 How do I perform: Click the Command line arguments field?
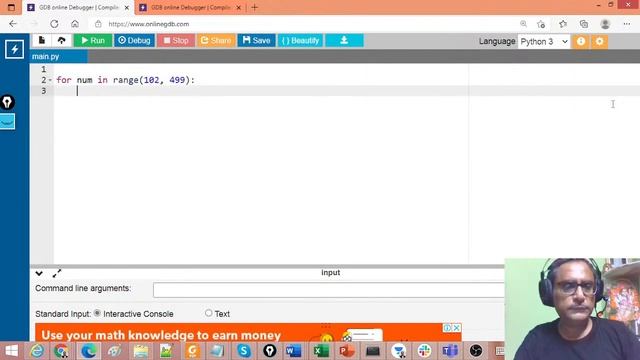click(329, 290)
